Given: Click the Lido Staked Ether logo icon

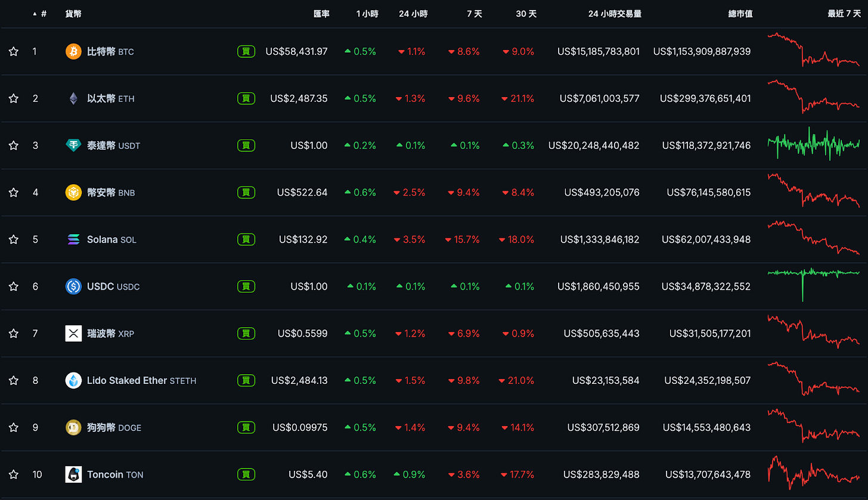Looking at the screenshot, I should pos(73,380).
